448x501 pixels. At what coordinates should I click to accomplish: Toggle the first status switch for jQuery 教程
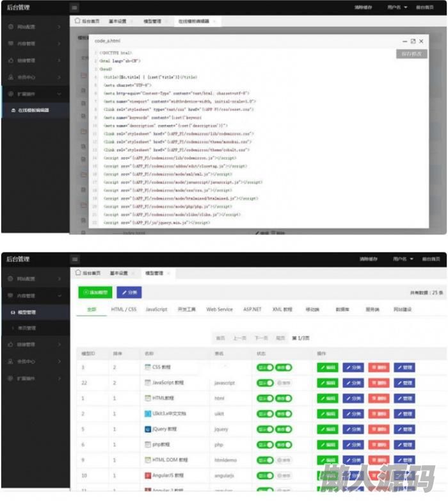tap(265, 429)
